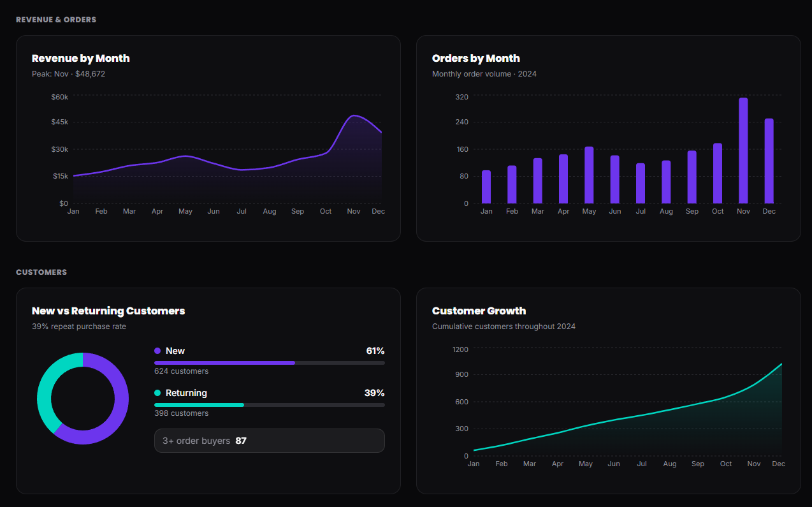Click the Orders by Month title
Viewport: 812px width, 507px height.
point(476,58)
